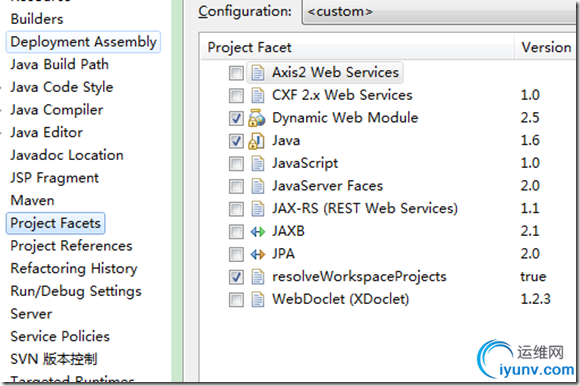Open version dropdown 2.5 for Dynamic Web Module

coord(530,118)
